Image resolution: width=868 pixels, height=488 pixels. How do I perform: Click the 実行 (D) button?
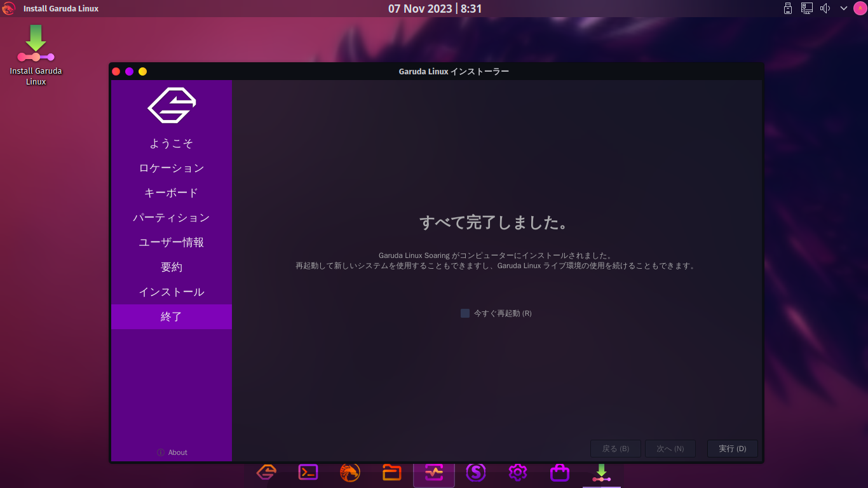pyautogui.click(x=733, y=449)
